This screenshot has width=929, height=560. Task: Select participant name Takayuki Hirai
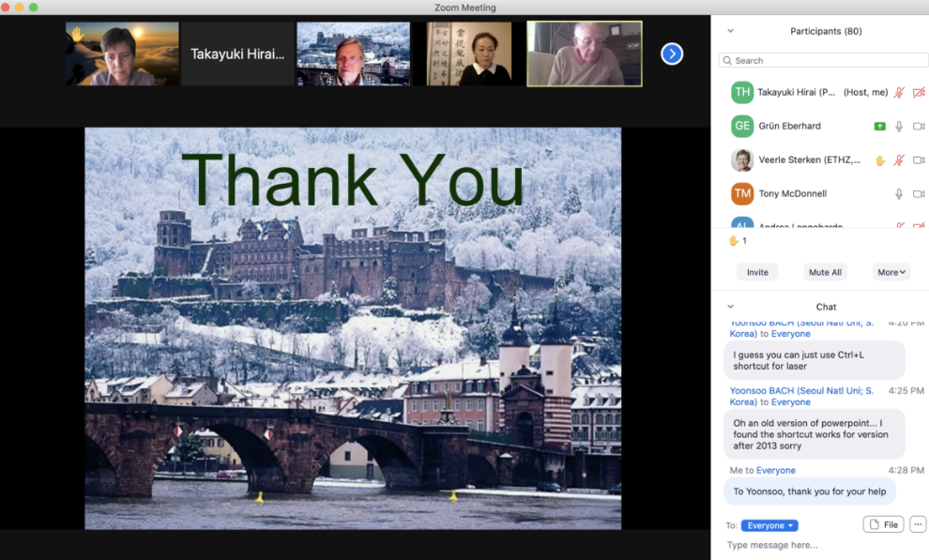click(x=797, y=92)
